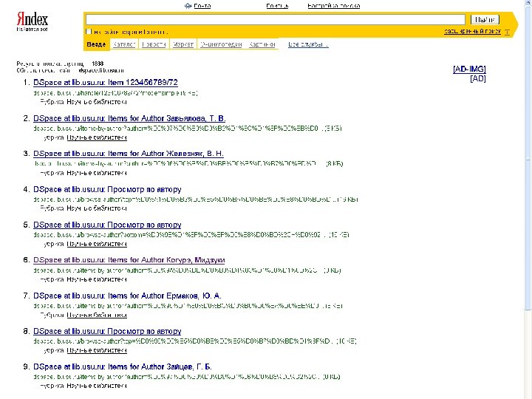Image resolution: width=532 pixels, height=399 pixels.
Task: Open Научные библиотеки rubric under result 7
Action: pos(97,316)
